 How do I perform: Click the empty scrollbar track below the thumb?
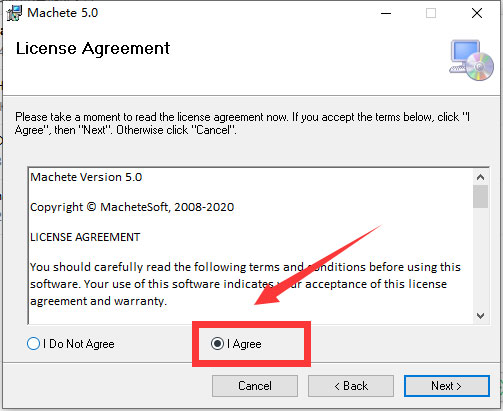click(x=480, y=258)
